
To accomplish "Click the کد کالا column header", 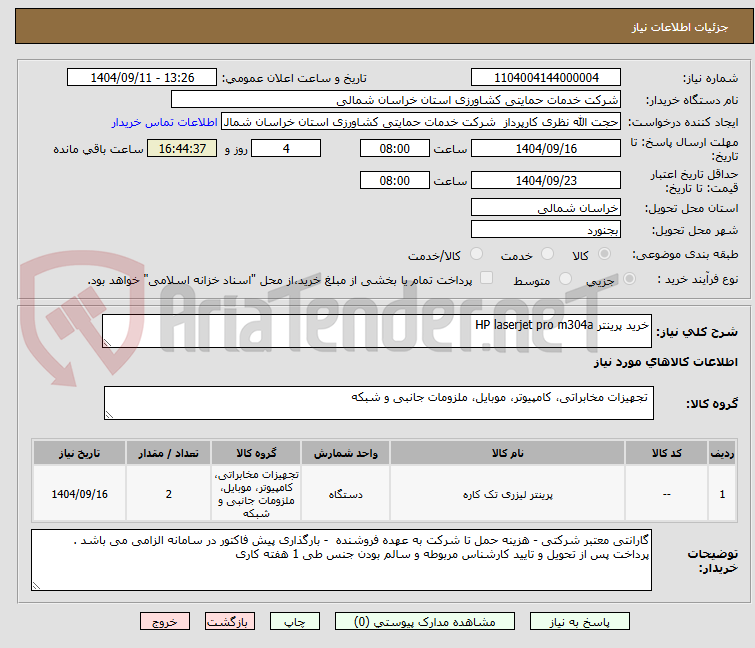I will click(666, 453).
